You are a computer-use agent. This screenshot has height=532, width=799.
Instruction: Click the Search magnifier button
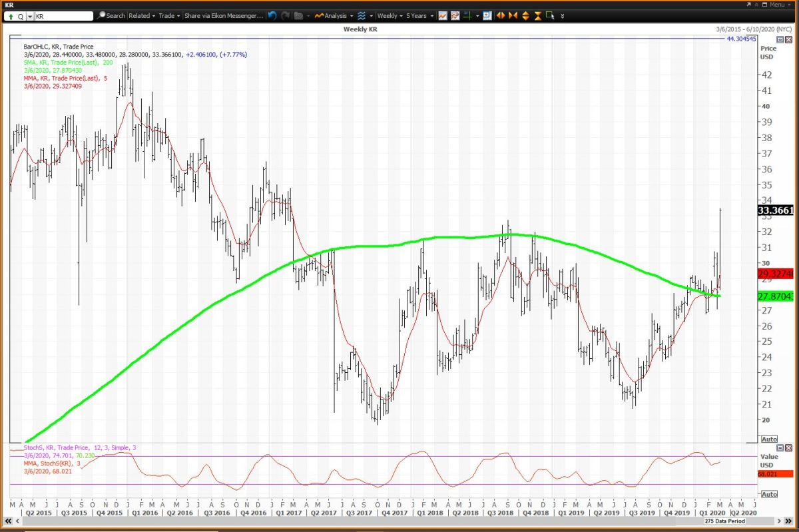[x=111, y=15]
